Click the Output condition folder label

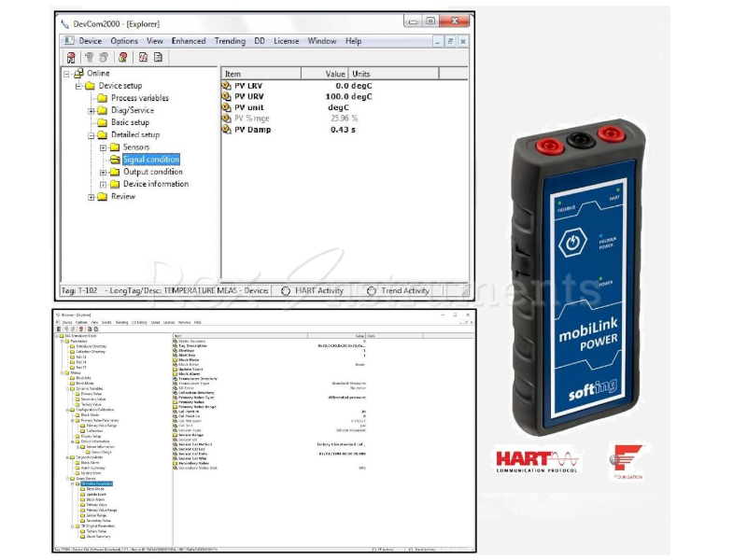153,172
